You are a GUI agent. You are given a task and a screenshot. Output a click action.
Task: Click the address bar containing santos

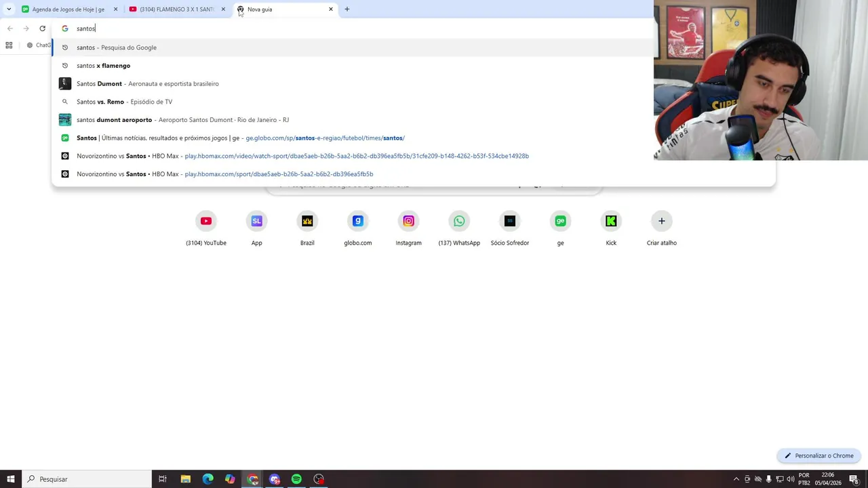pyautogui.click(x=353, y=28)
